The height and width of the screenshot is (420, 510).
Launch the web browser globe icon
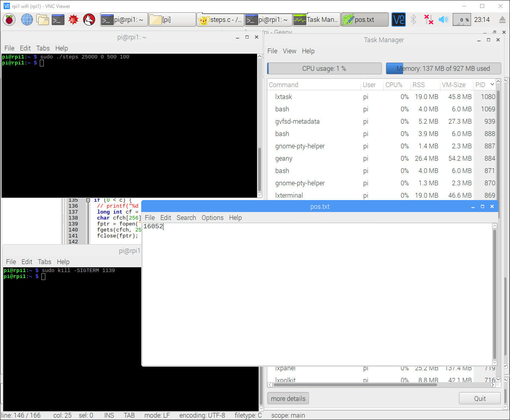click(27, 19)
